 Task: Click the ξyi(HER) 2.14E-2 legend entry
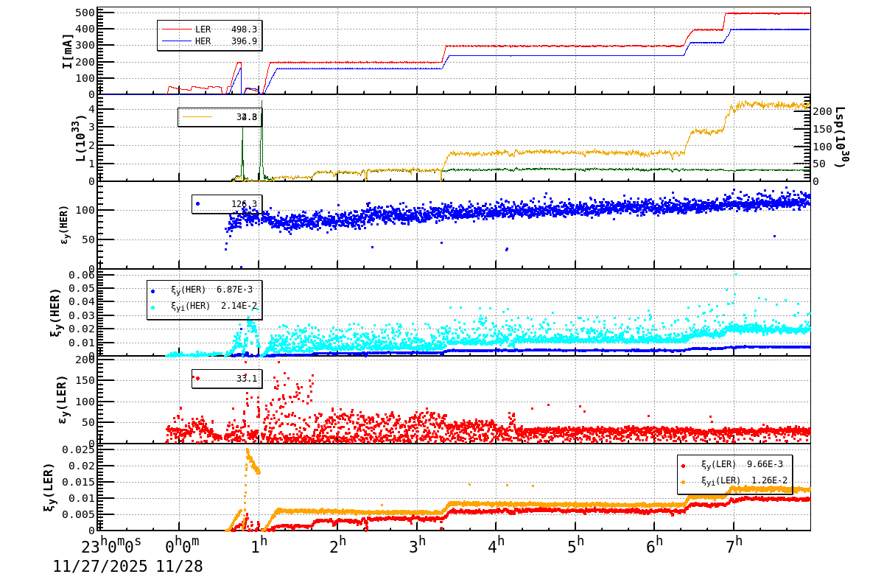[205, 306]
